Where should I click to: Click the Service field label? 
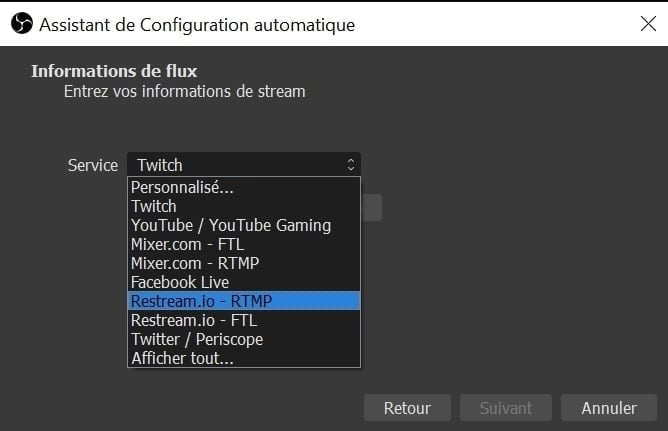tap(93, 165)
